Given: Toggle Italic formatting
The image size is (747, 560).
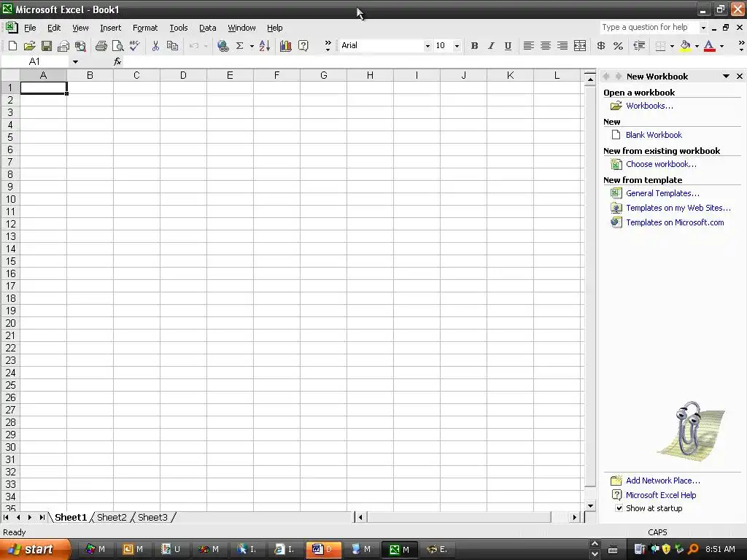Looking at the screenshot, I should coord(491,46).
